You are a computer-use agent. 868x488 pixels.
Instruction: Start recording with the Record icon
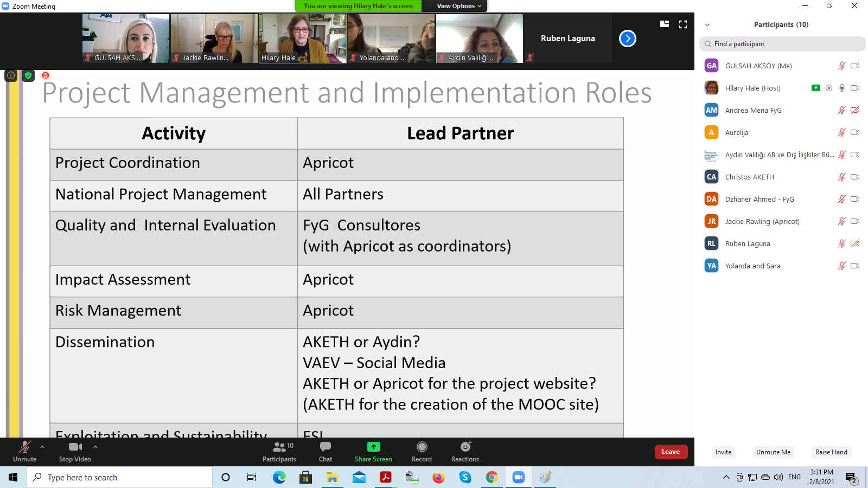click(x=422, y=447)
